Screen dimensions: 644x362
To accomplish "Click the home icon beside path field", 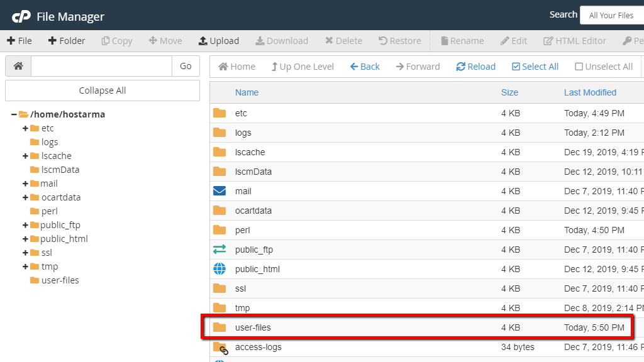I will (x=18, y=66).
